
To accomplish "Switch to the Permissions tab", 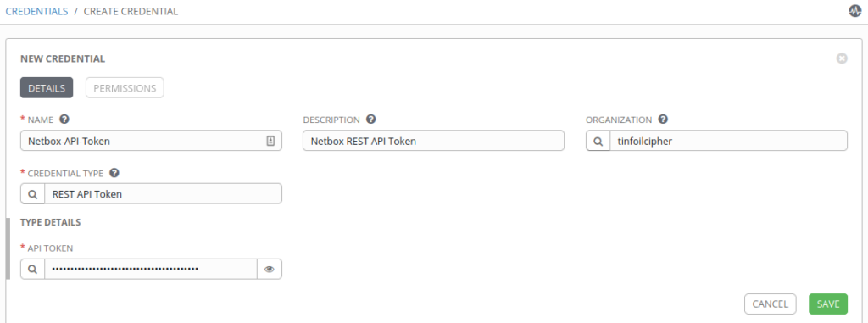I will (125, 88).
